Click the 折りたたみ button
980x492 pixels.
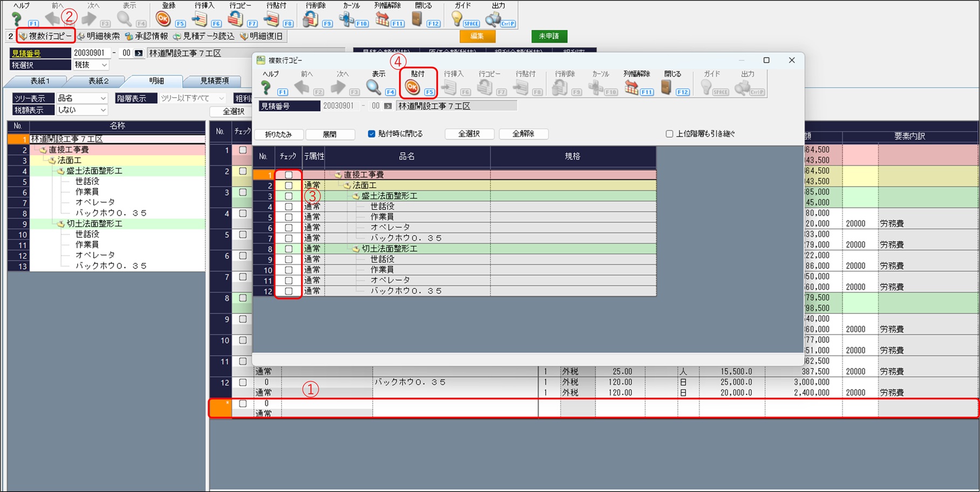(278, 134)
